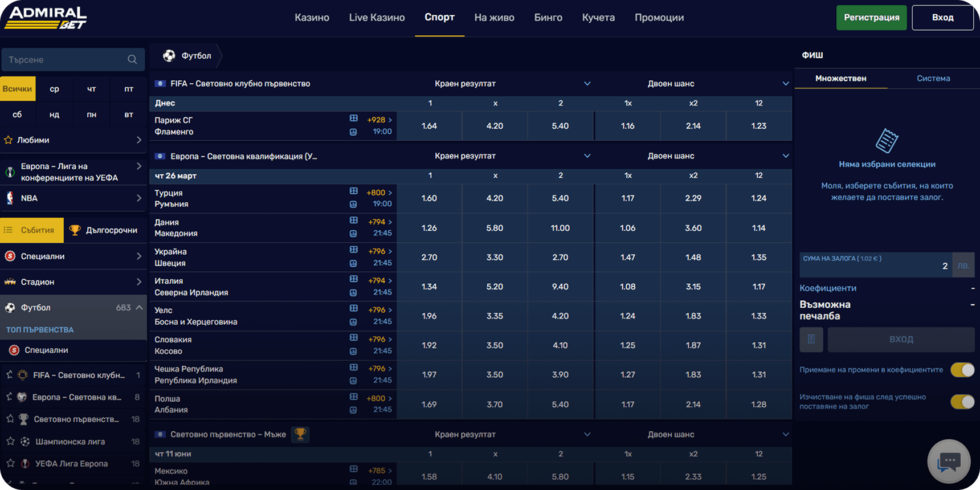The image size is (980, 490).
Task: Click trophy icon beside Световно първенство – Мъже
Action: [300, 435]
